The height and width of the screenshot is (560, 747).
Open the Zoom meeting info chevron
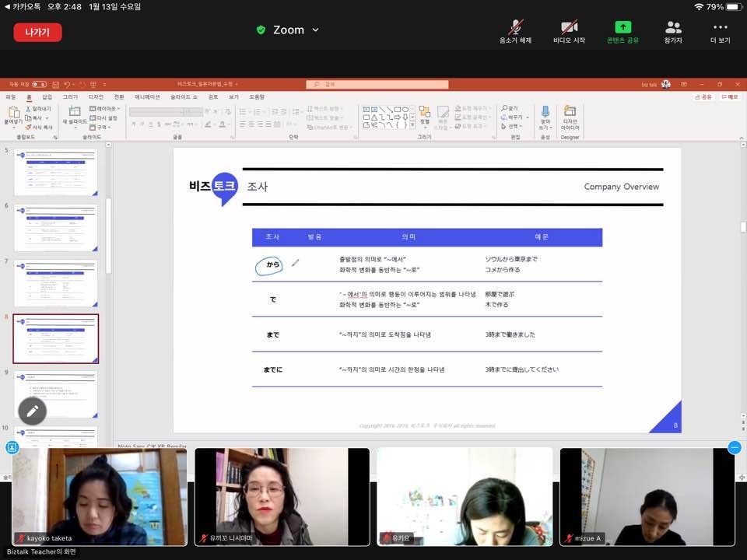tap(315, 30)
